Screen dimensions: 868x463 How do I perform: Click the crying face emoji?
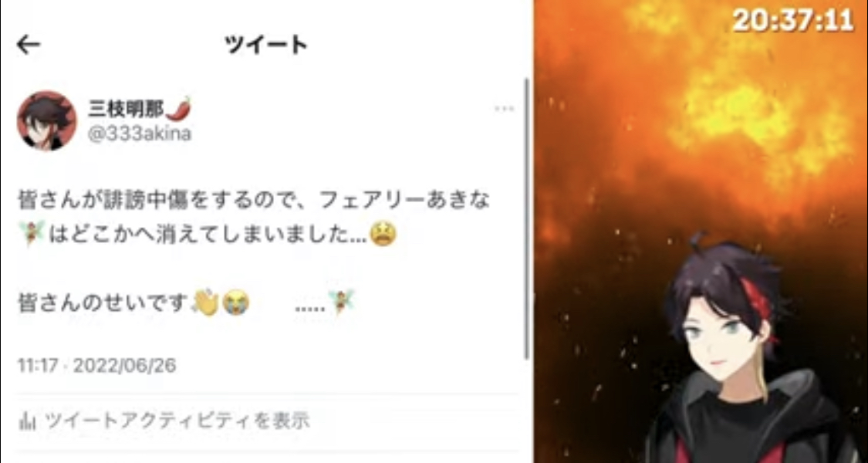click(x=236, y=303)
